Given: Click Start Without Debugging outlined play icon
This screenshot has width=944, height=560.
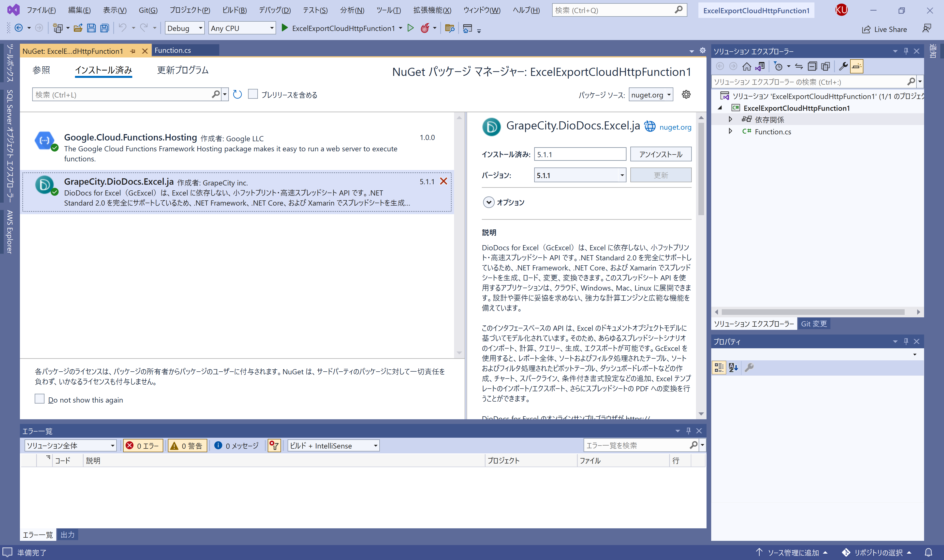Looking at the screenshot, I should click(411, 28).
